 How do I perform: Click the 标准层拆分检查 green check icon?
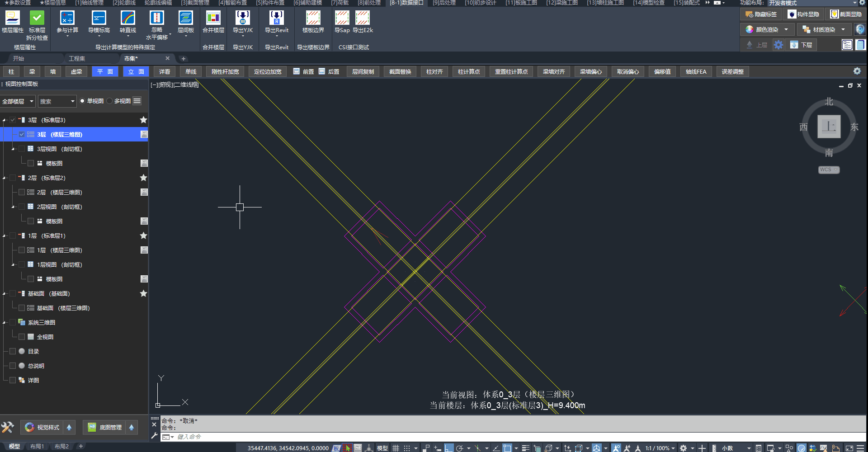pos(37,18)
